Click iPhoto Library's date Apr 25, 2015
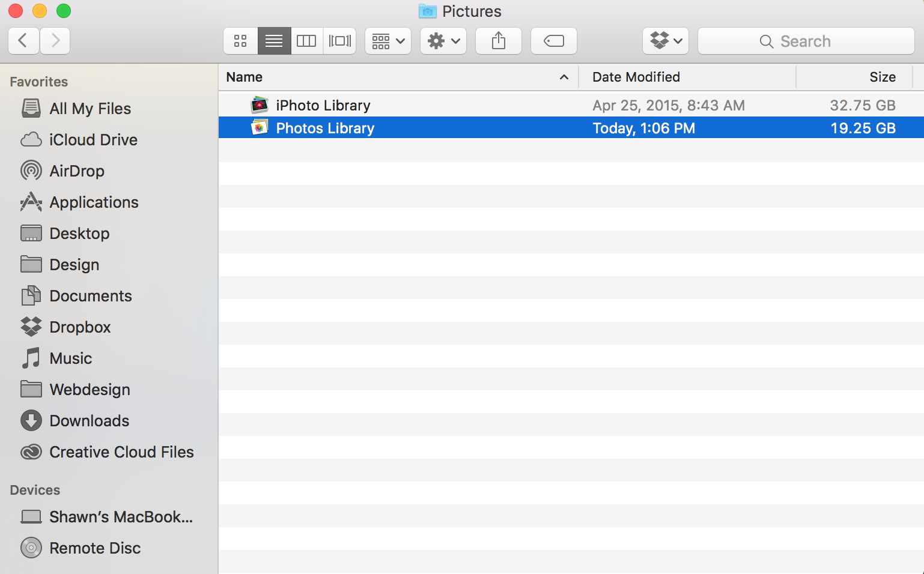 [x=669, y=105]
